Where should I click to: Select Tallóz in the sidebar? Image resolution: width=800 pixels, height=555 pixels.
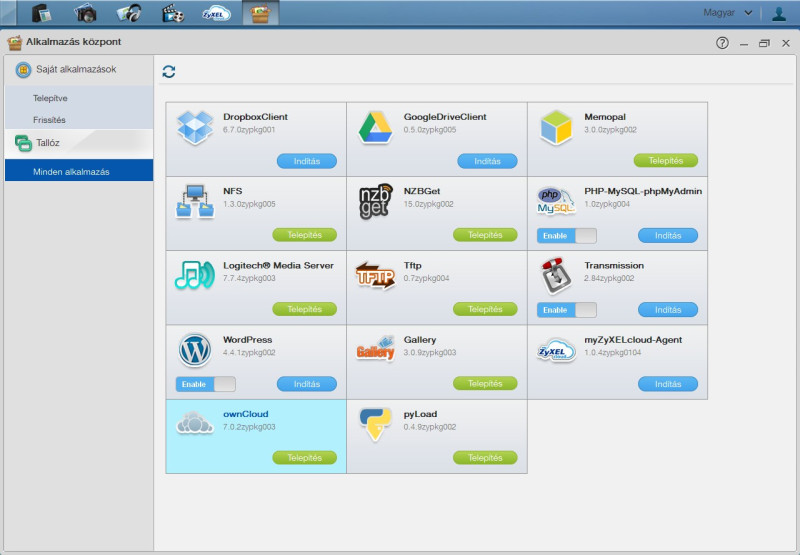79,143
